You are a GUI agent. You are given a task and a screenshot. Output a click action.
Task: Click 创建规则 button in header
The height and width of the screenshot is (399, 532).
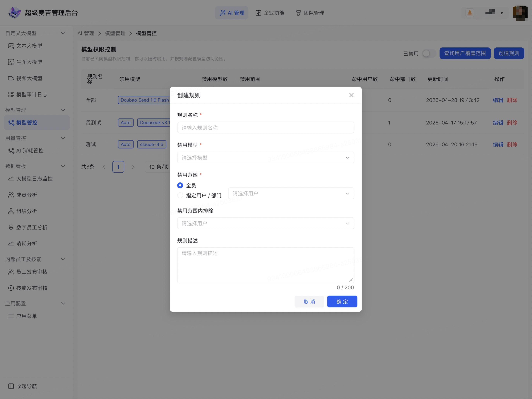509,53
